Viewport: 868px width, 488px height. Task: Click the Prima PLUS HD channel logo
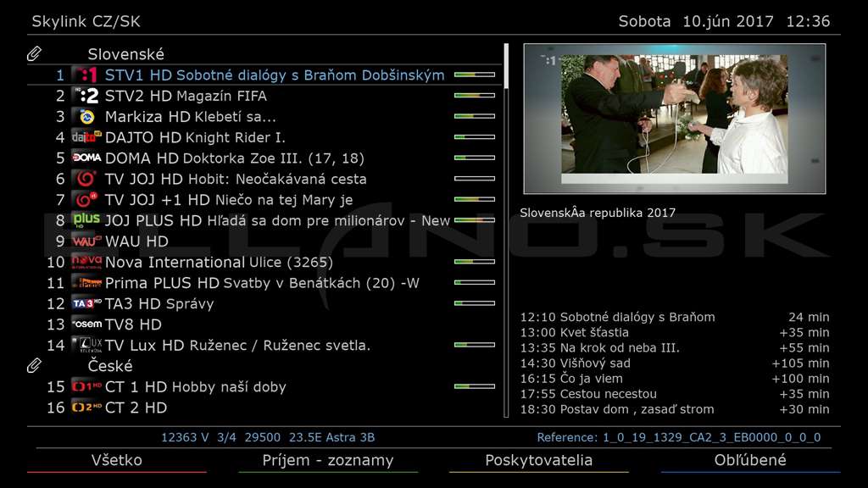pyautogui.click(x=86, y=283)
